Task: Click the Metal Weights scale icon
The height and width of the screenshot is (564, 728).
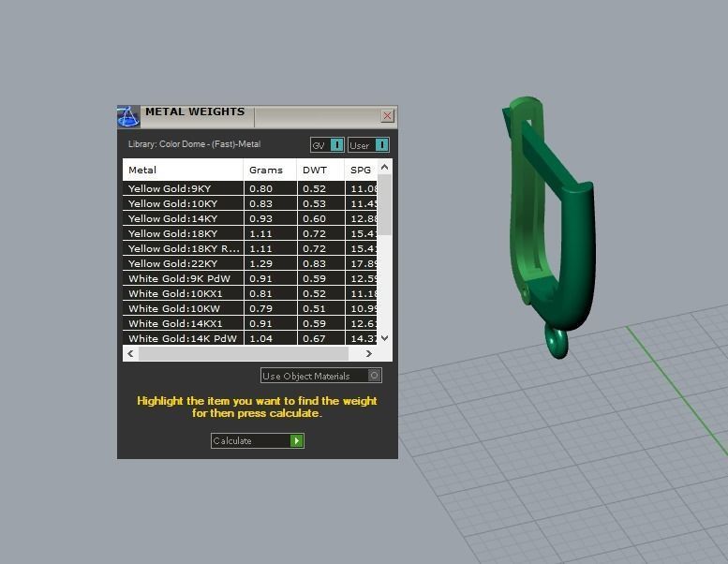Action: pyautogui.click(x=128, y=117)
